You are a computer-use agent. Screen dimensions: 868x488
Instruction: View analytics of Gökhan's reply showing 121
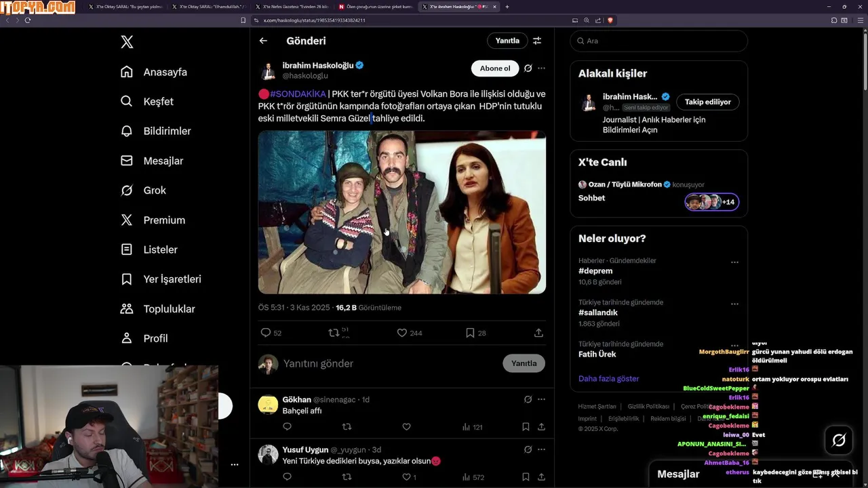[x=472, y=427]
